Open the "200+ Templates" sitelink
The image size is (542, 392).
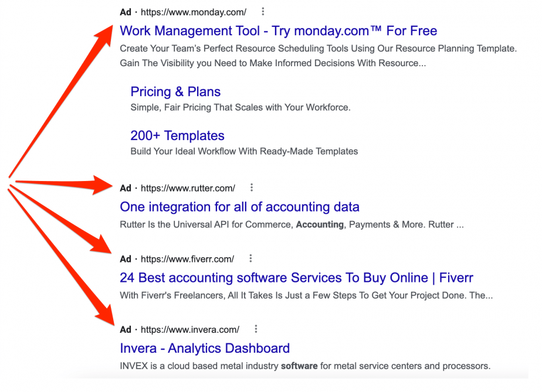click(x=177, y=135)
